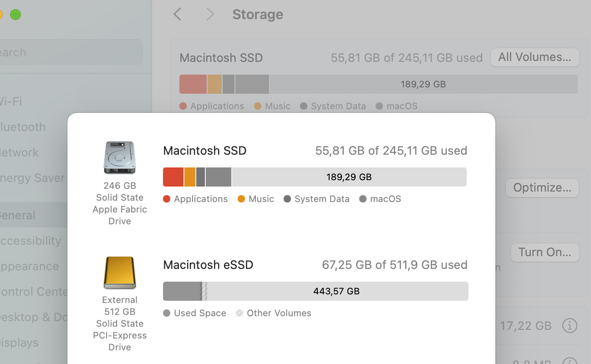This screenshot has width=591, height=364.
Task: Click the Turn On button
Action: (x=545, y=252)
